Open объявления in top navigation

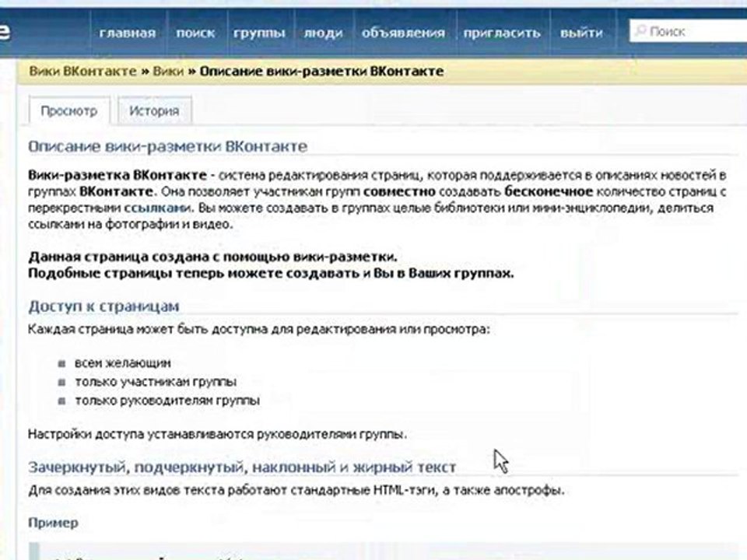point(403,33)
